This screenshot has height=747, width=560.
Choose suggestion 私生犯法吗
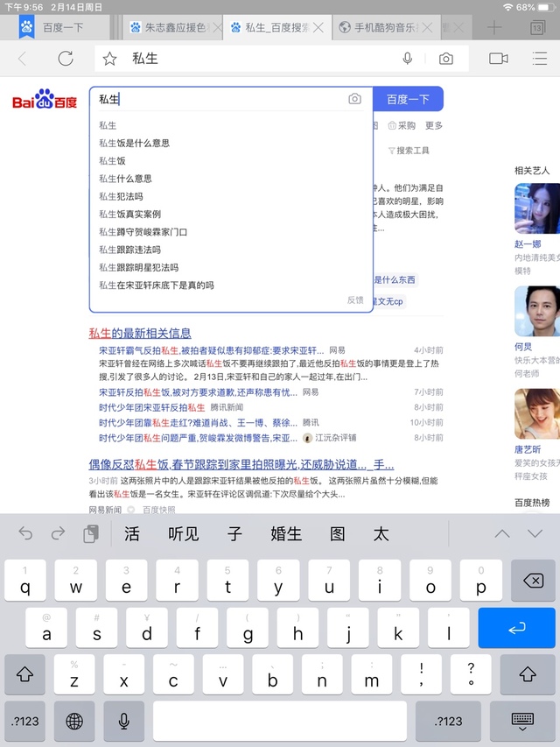point(121,196)
